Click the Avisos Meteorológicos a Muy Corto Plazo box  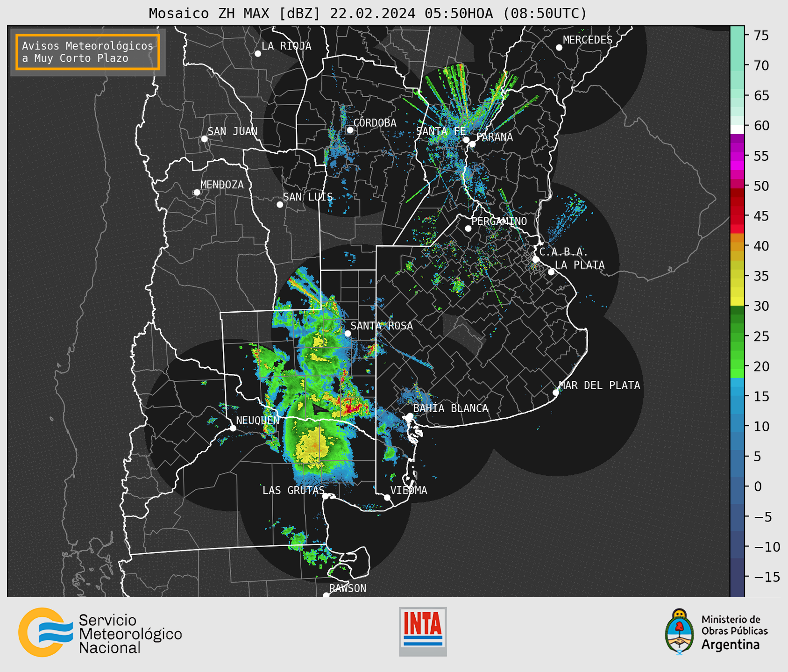click(x=88, y=52)
